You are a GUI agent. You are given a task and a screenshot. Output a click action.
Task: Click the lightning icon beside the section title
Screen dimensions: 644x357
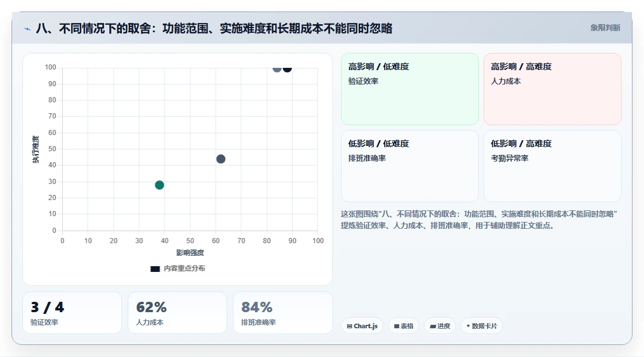[28, 29]
